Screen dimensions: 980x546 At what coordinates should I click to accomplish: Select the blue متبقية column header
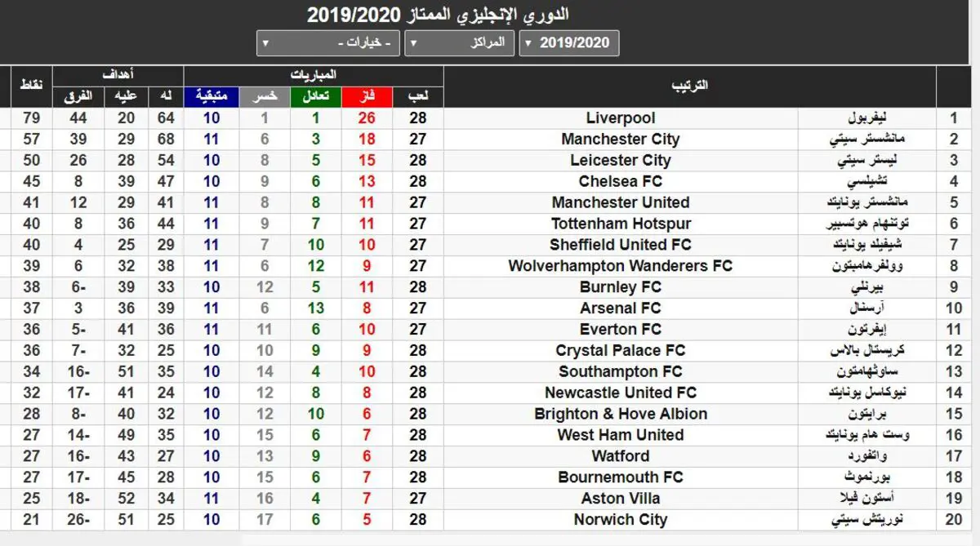pyautogui.click(x=212, y=96)
